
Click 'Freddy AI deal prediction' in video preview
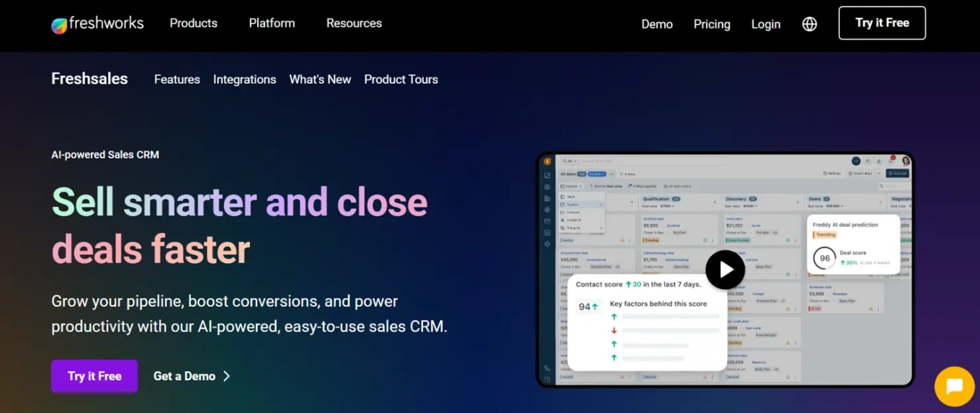(845, 225)
